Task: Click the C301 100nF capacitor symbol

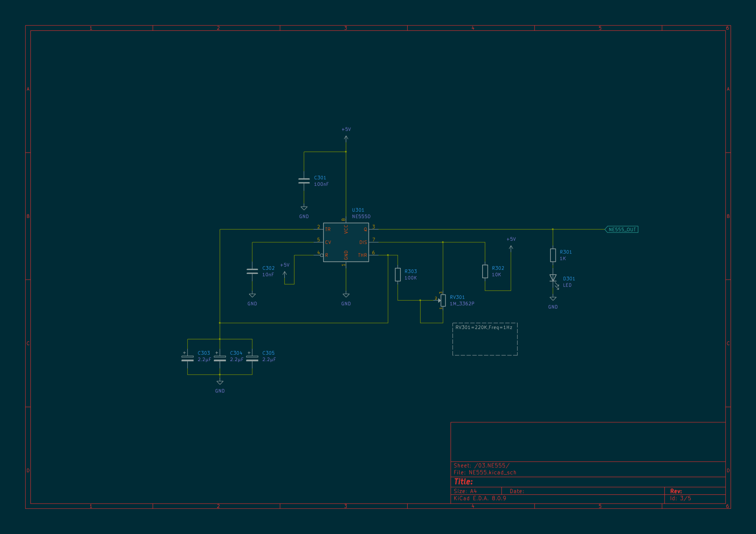Action: [x=304, y=181]
